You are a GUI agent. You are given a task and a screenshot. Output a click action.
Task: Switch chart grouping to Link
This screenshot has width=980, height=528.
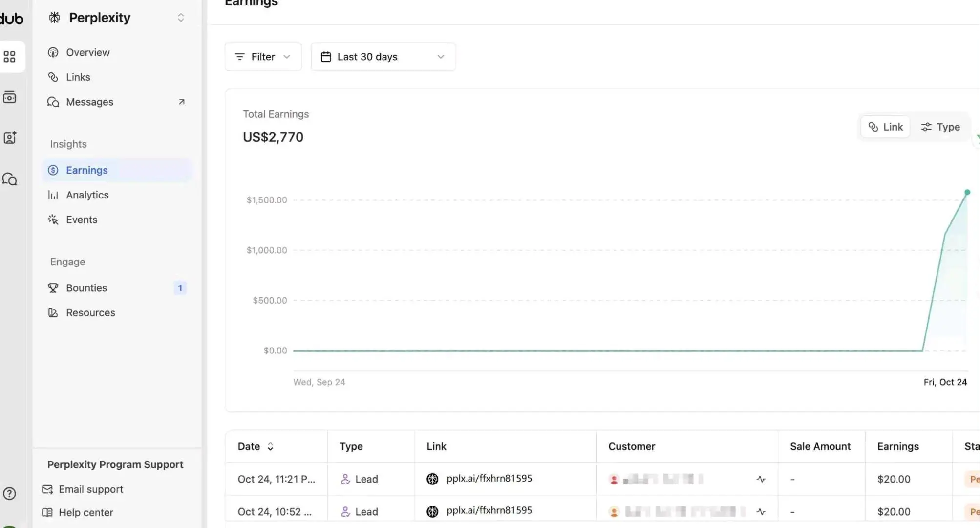[x=885, y=127]
